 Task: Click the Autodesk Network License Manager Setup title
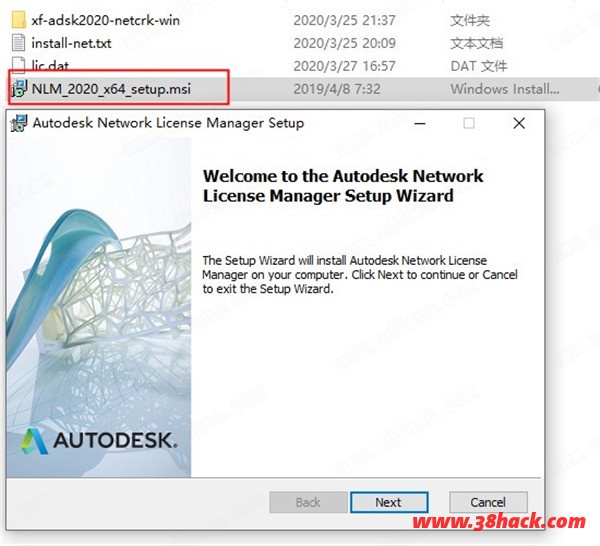168,123
